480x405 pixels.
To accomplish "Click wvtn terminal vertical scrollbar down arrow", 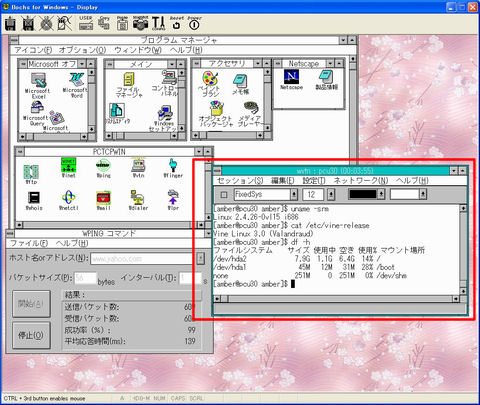I will coord(463,291).
